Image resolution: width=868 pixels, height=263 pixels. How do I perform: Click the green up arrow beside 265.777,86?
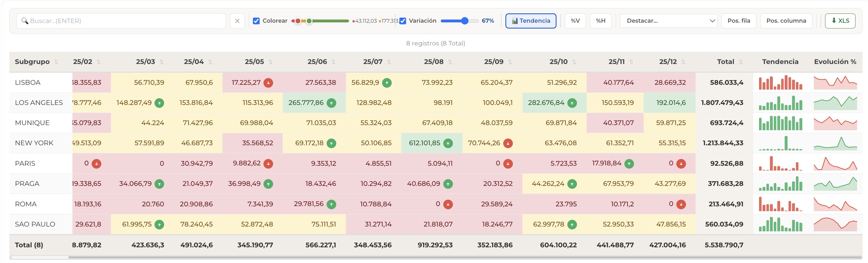(331, 103)
